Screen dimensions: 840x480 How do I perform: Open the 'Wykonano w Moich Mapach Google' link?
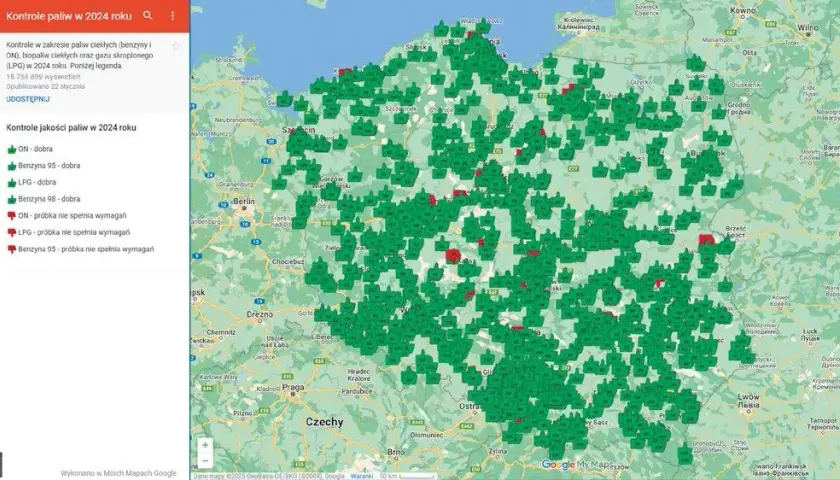point(118,473)
